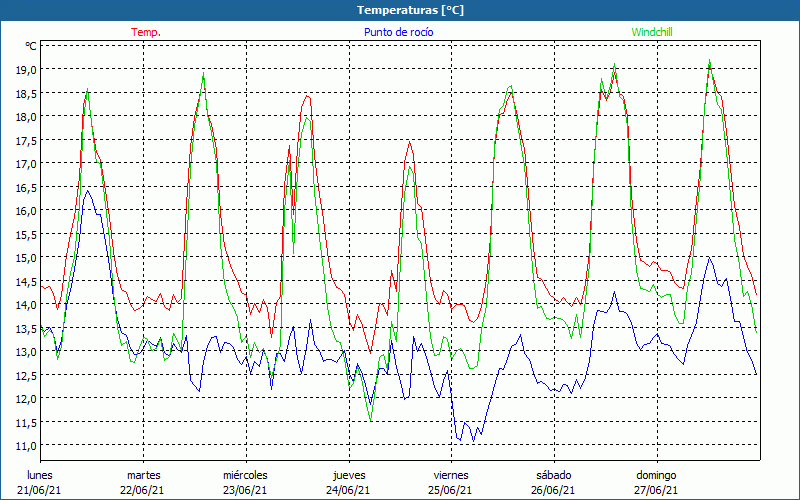Viewport: 800px width, 500px height.
Task: Click the domingo day label
Action: click(656, 476)
